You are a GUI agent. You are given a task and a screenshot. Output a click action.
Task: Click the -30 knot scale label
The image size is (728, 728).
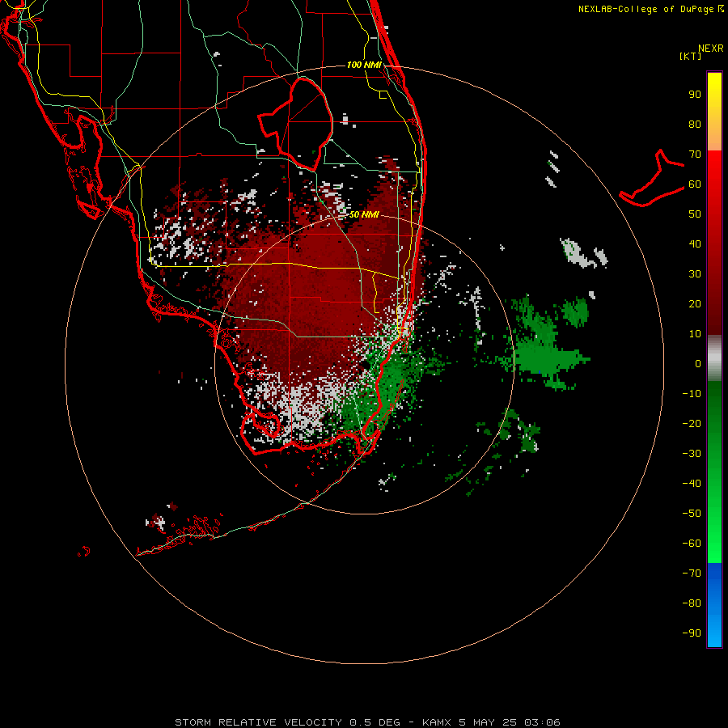point(692,454)
